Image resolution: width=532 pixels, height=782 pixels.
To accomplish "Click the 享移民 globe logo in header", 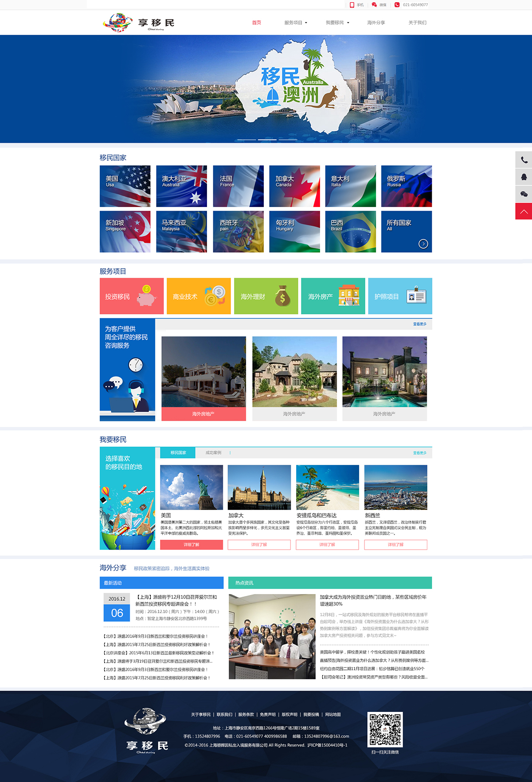I will tap(118, 22).
